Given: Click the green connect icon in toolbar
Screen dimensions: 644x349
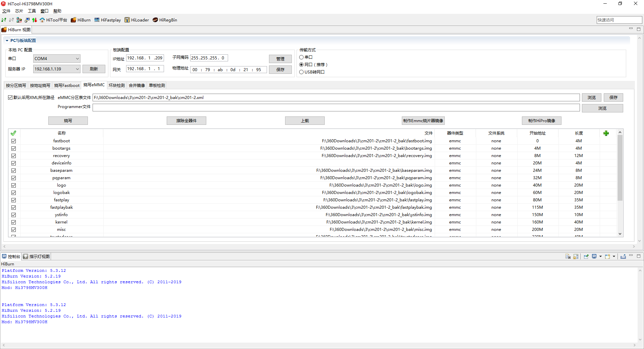Looking at the screenshot, I should tap(4, 20).
